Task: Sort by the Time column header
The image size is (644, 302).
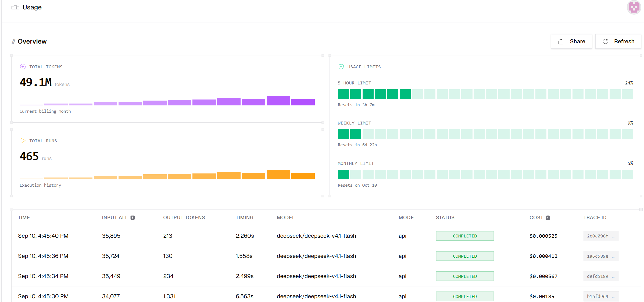Action: (x=24, y=218)
